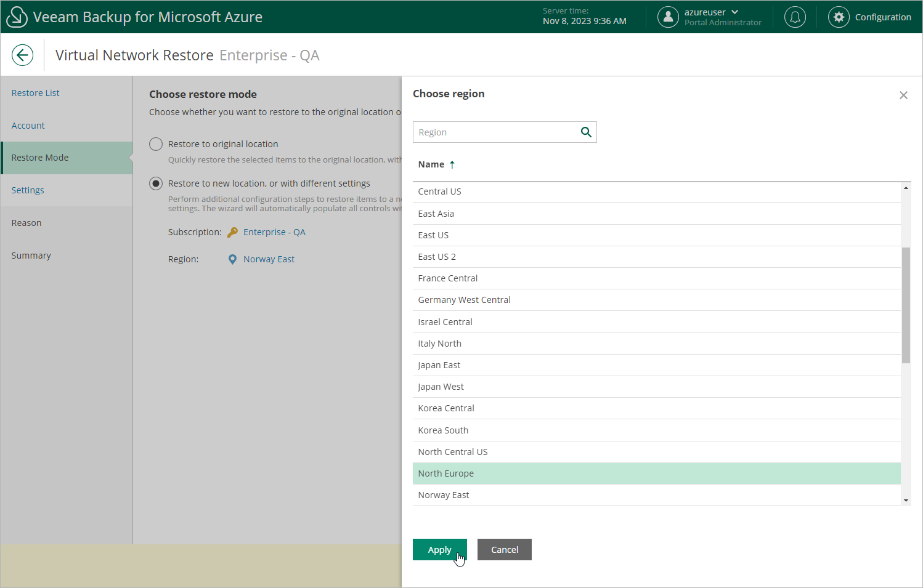
Task: Click the subscription key icon
Action: [232, 232]
